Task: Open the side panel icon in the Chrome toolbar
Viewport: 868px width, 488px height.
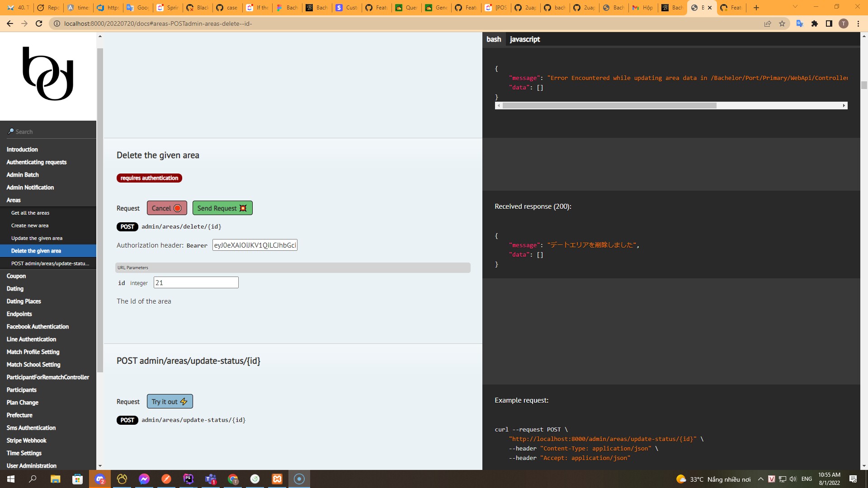Action: click(829, 23)
